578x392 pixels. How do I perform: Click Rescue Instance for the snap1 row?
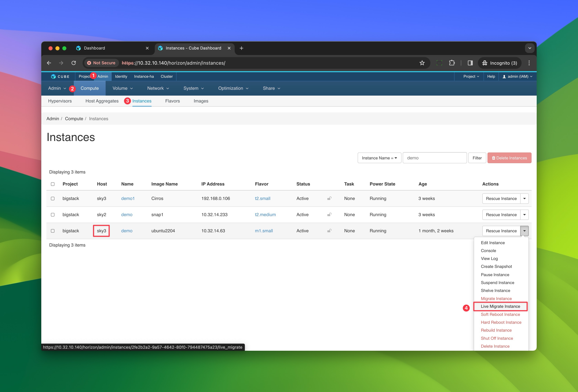[501, 215]
